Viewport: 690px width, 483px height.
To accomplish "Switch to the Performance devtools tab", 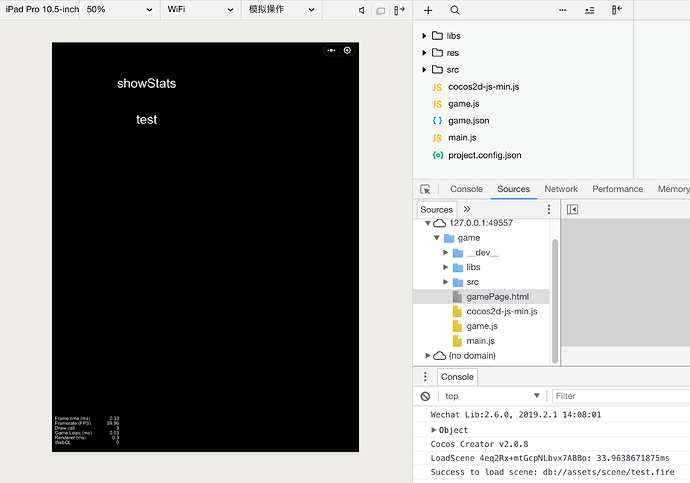I will pos(617,189).
